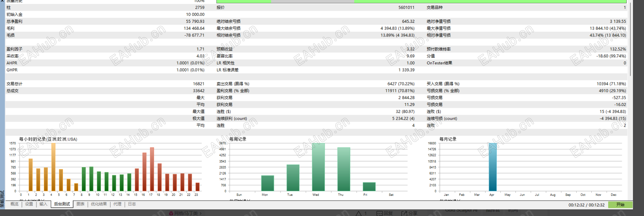
Task: Click the Wed bar in 每周记录 chart
Action: (319, 167)
